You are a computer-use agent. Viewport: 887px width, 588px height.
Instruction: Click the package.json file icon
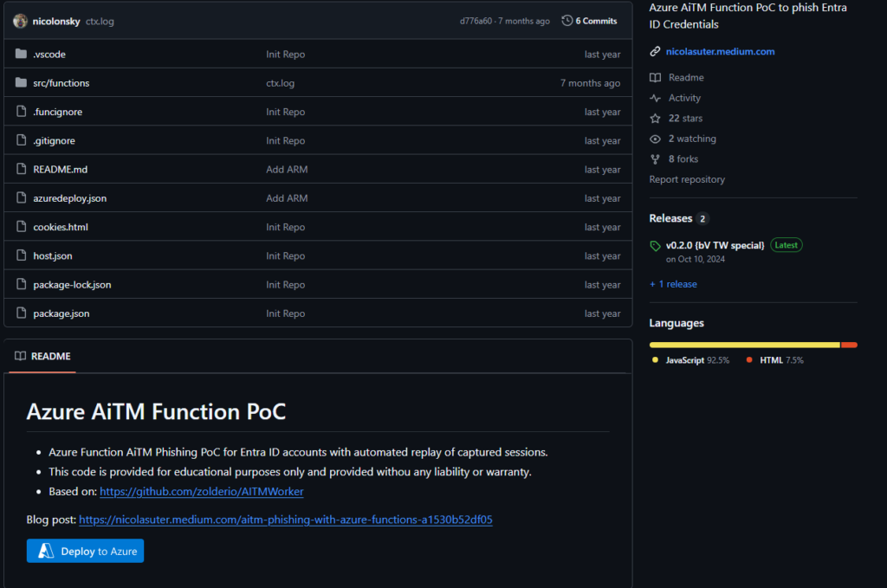(x=22, y=313)
